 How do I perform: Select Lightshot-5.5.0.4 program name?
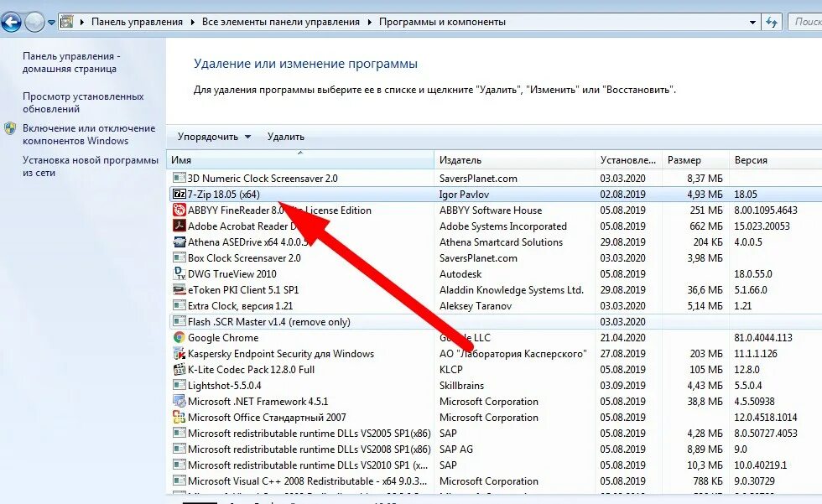click(225, 386)
